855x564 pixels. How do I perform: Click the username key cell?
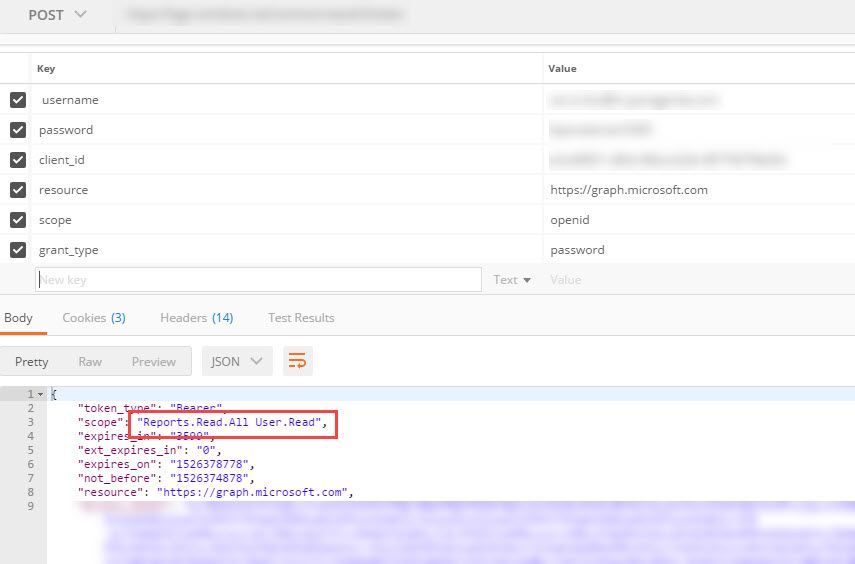pos(287,100)
